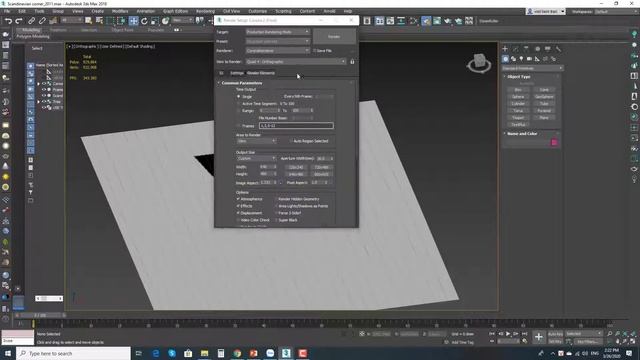Image resolution: width=640 pixels, height=360 pixels.
Task: Select the Helpers category icon
Action: (x=537, y=59)
